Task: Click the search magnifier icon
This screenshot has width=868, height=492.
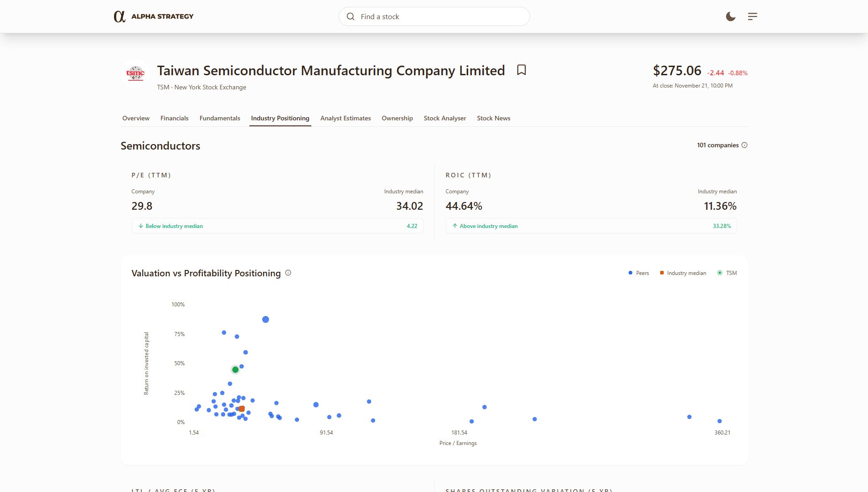Action: 350,16
